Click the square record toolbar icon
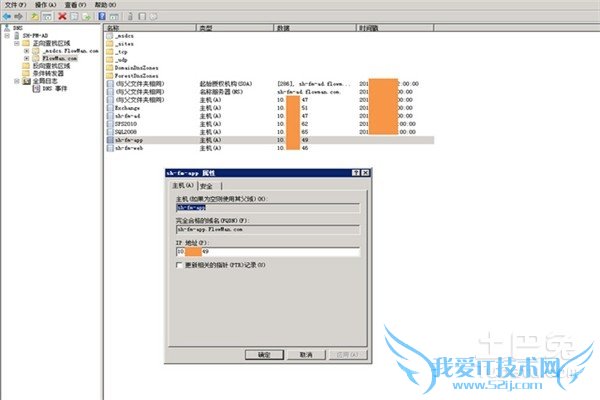The image size is (600, 400). (x=142, y=16)
